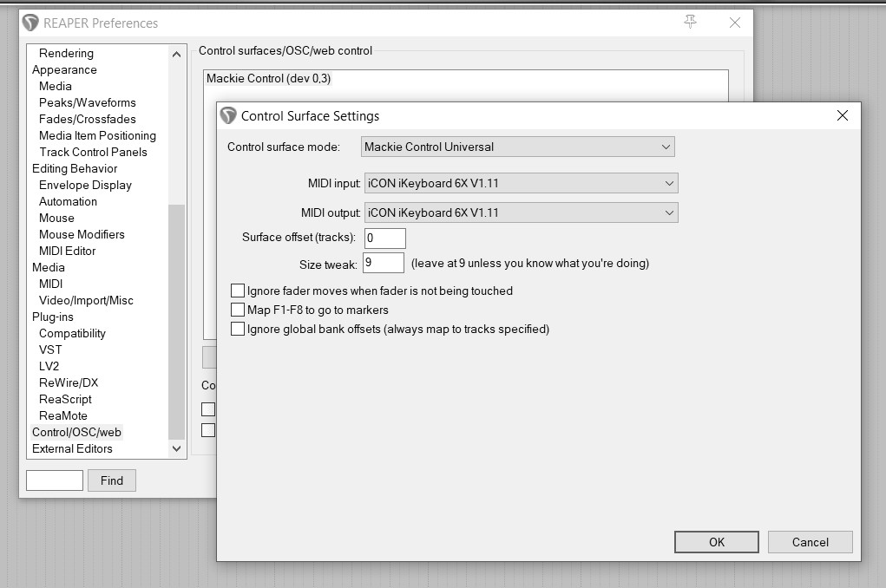Confirm settings with the OK button

point(717,542)
